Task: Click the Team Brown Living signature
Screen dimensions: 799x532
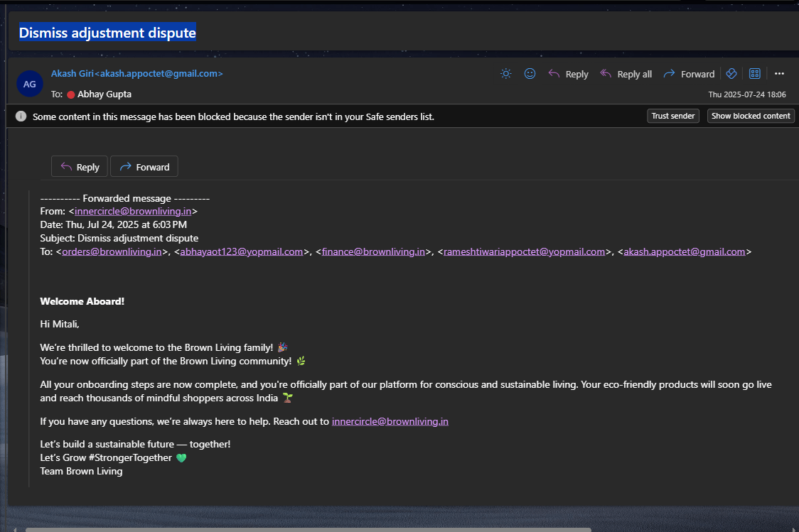Action: 82,472
